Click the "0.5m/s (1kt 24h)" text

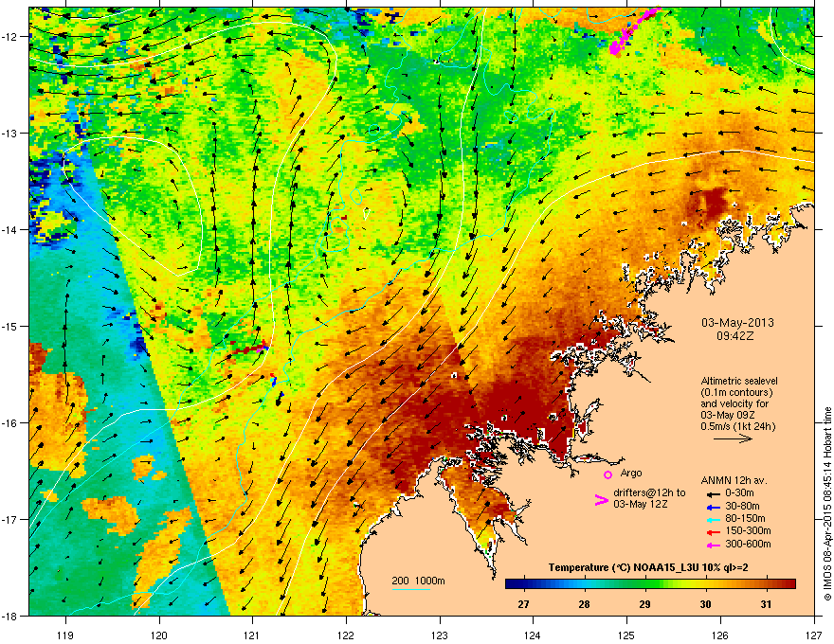coord(737,426)
